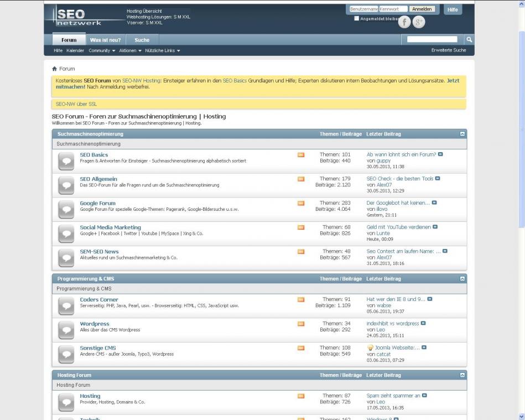Switch to the Was ist neu? tab

click(x=105, y=40)
